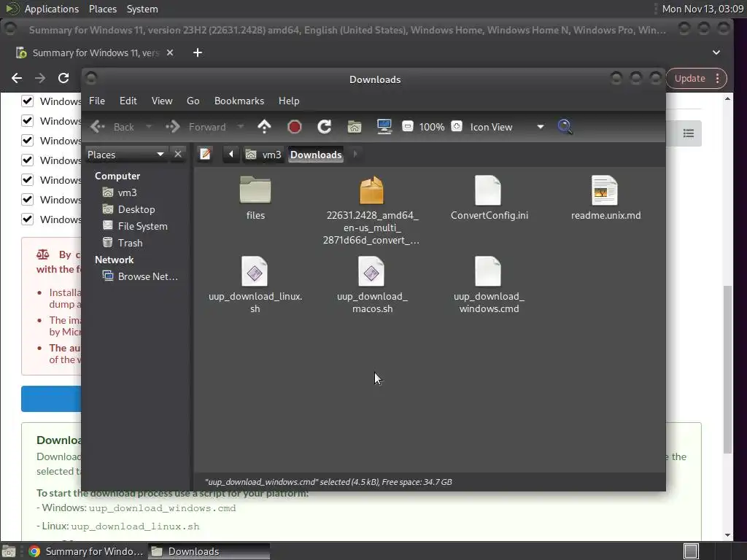This screenshot has height=560, width=747.
Task: Uncheck the fifth Windows edition checkbox
Action: 28,179
